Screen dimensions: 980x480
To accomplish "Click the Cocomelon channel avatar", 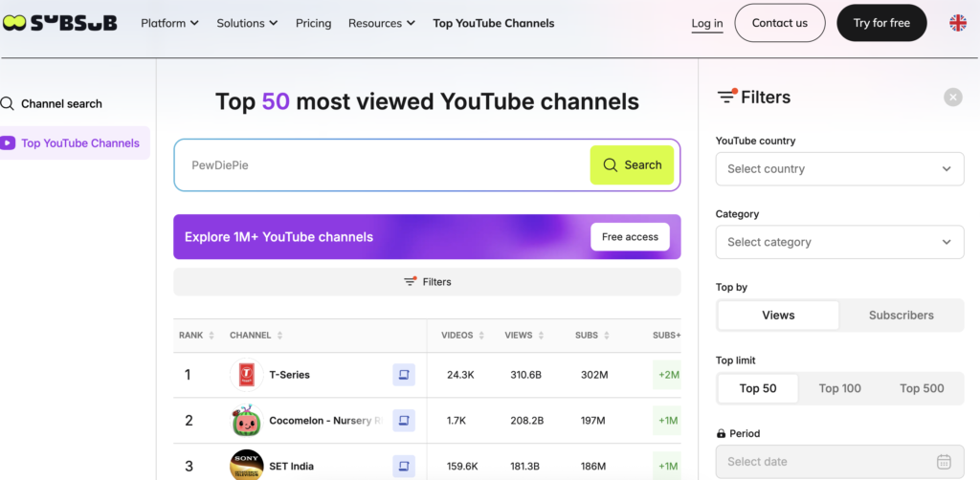I will click(246, 421).
